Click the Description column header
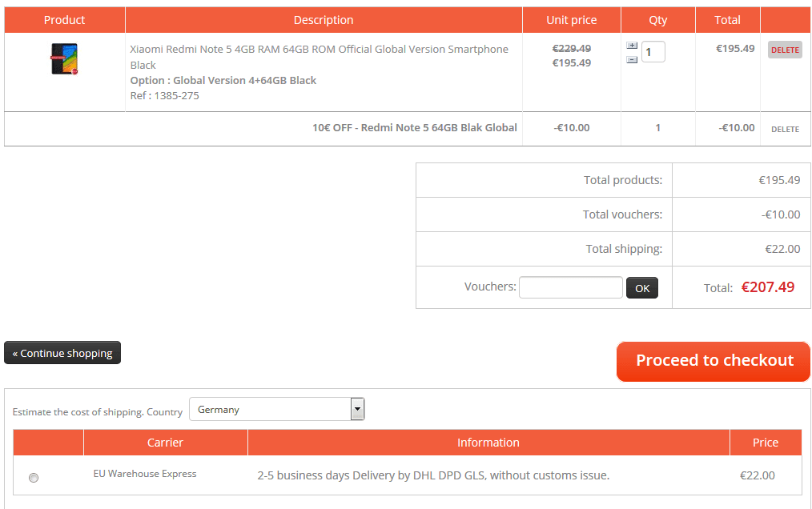Screen dimensions: 812x509 point(324,20)
